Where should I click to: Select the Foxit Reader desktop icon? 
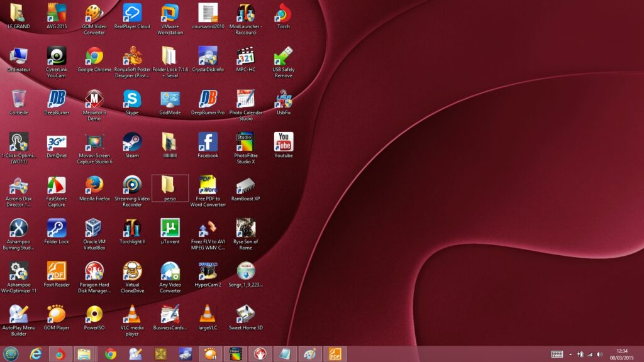point(57,271)
